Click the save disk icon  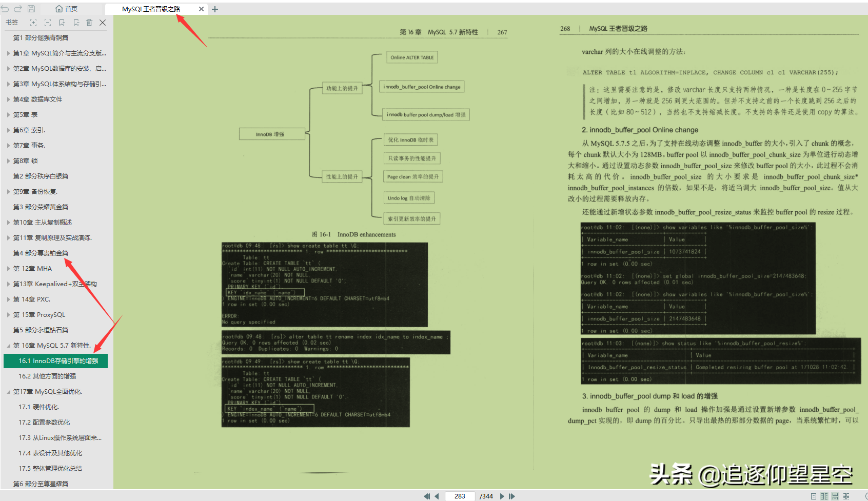click(31, 9)
